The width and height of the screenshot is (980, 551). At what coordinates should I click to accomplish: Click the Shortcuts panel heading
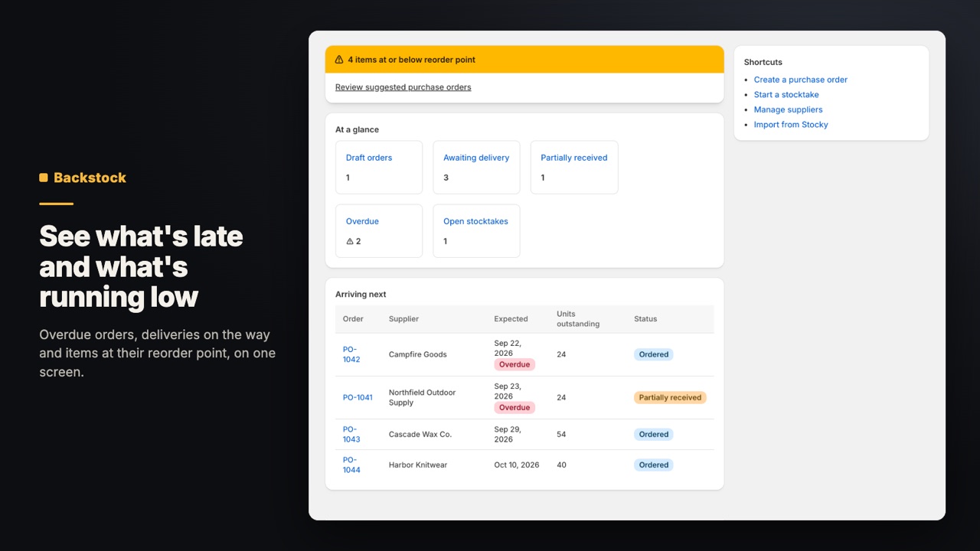coord(763,62)
